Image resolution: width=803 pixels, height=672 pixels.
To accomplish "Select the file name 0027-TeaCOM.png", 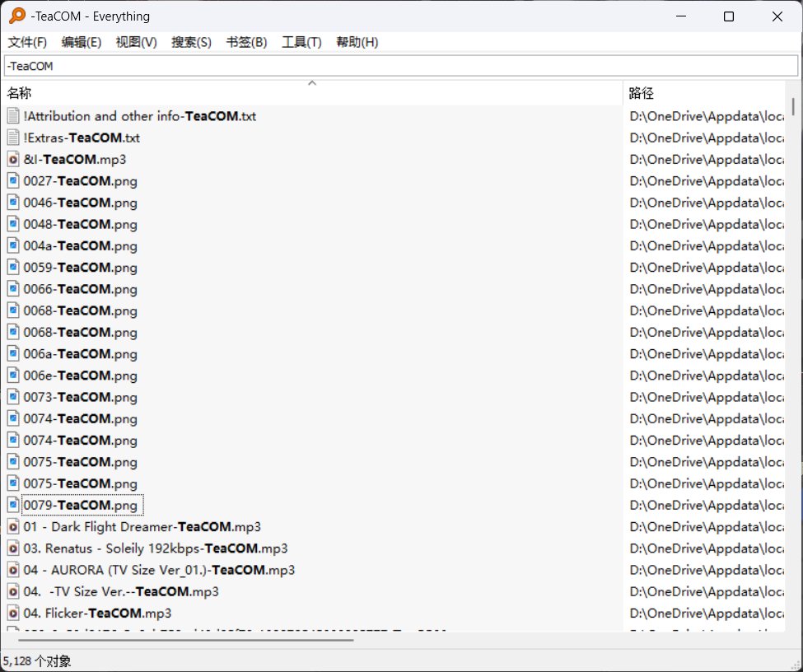I will tap(81, 181).
